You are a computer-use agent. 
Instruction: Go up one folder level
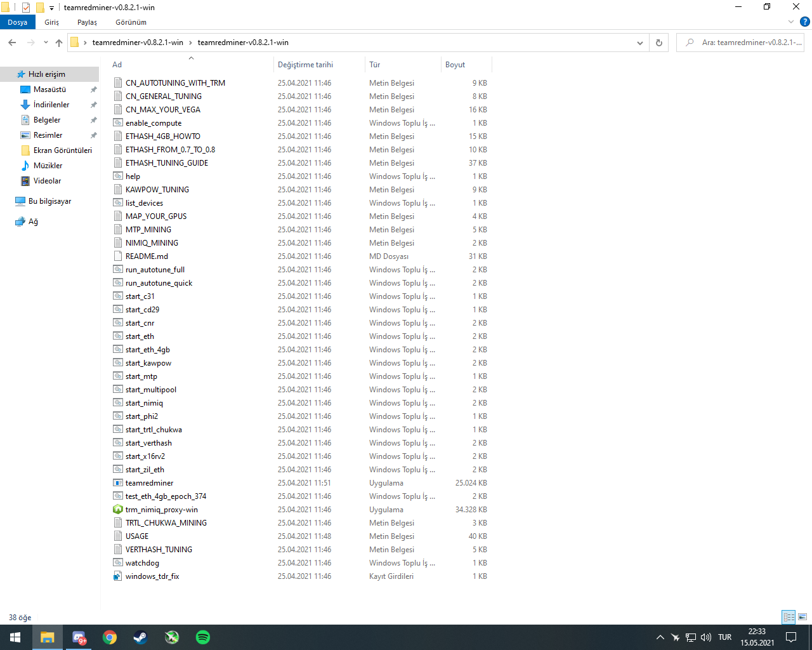[x=59, y=43]
